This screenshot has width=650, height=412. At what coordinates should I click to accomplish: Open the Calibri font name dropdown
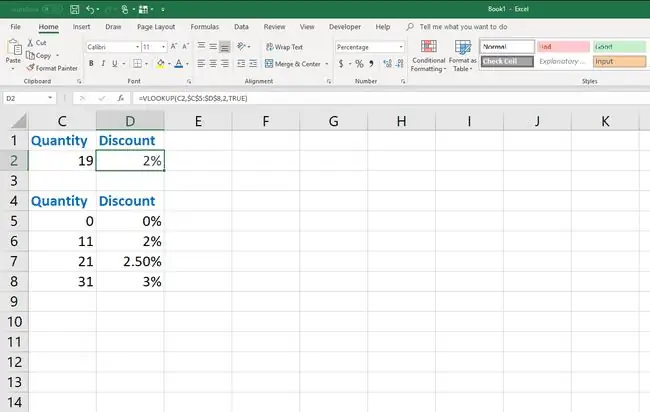coord(138,47)
